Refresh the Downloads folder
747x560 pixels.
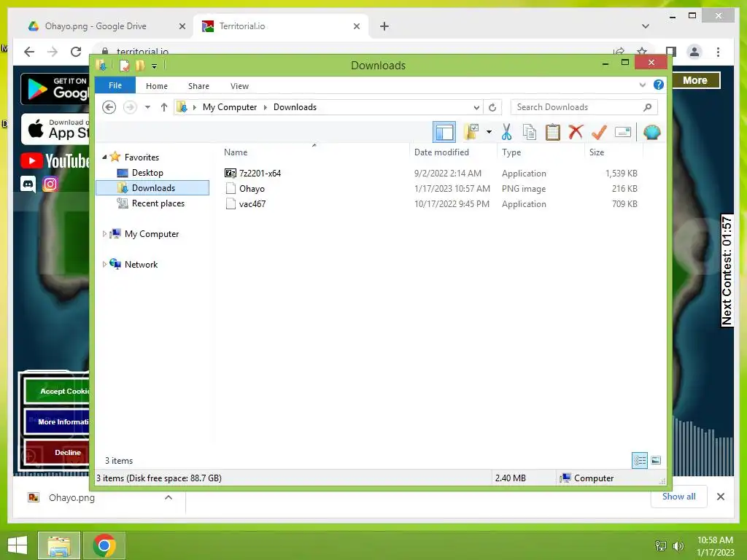pyautogui.click(x=492, y=107)
